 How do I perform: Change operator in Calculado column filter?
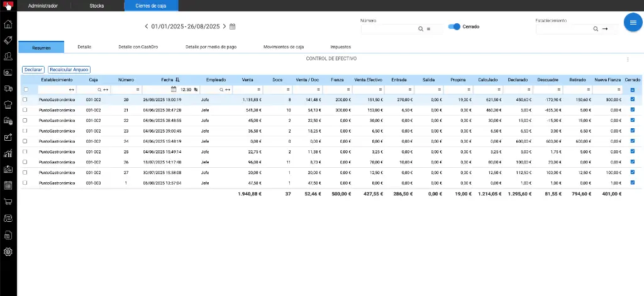(x=499, y=89)
